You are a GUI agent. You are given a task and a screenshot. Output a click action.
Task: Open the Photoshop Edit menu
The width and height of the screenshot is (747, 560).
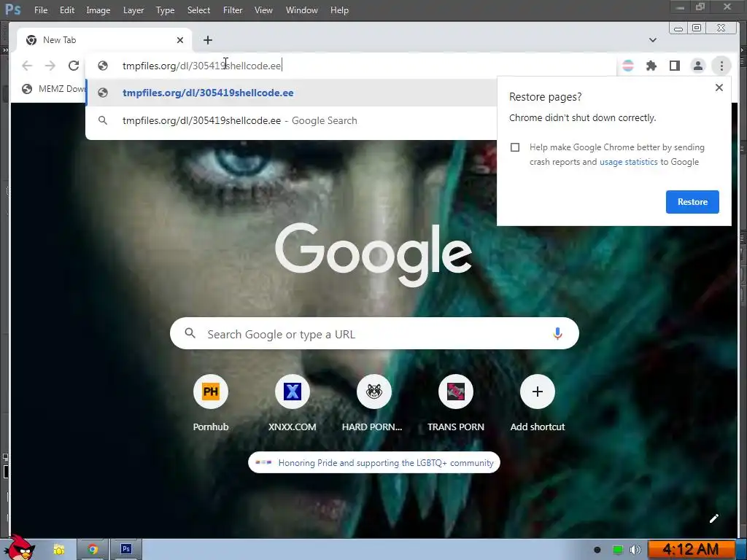[66, 10]
